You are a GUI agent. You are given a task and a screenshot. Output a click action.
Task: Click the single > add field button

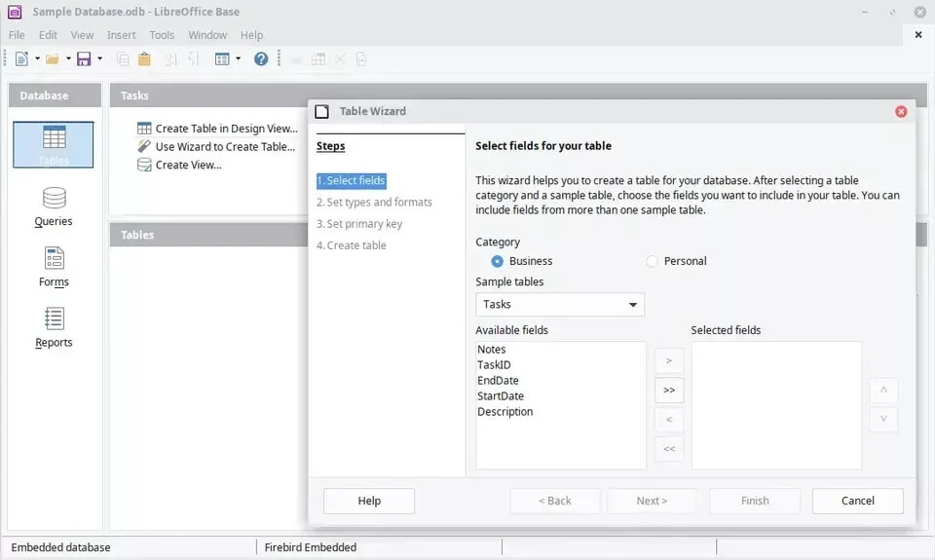pyautogui.click(x=669, y=360)
